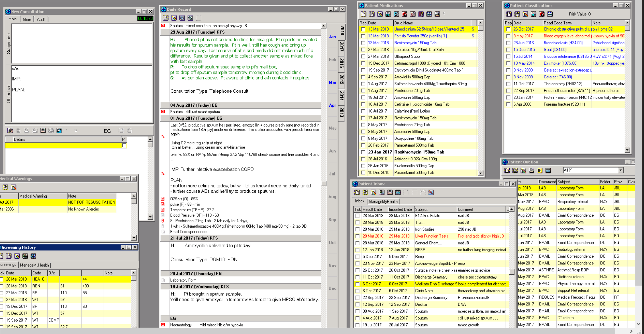The height and width of the screenshot is (334, 644).
Task: Click the rainbow filter icon in Medical Warnings
Action: pos(14,187)
